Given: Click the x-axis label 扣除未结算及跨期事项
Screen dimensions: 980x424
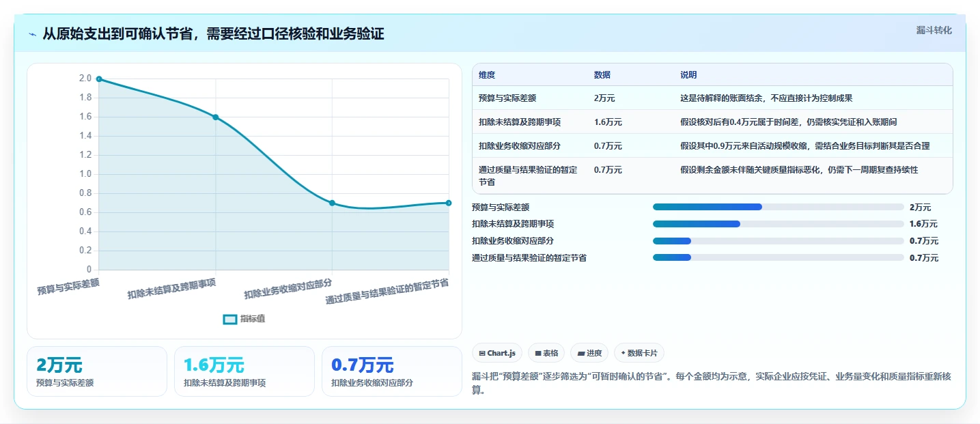Looking at the screenshot, I should tap(172, 289).
